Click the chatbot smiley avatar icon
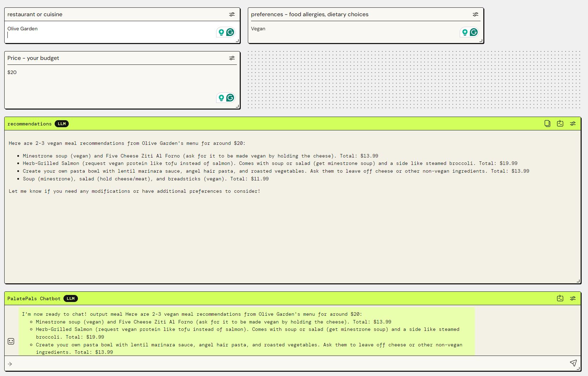Viewport: 588px width, 376px height. pyautogui.click(x=11, y=341)
